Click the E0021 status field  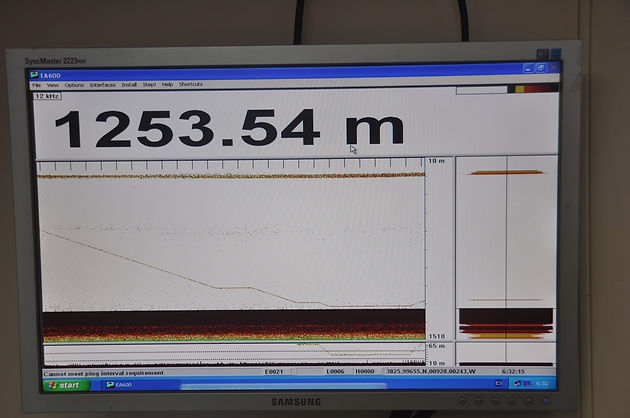pos(274,372)
